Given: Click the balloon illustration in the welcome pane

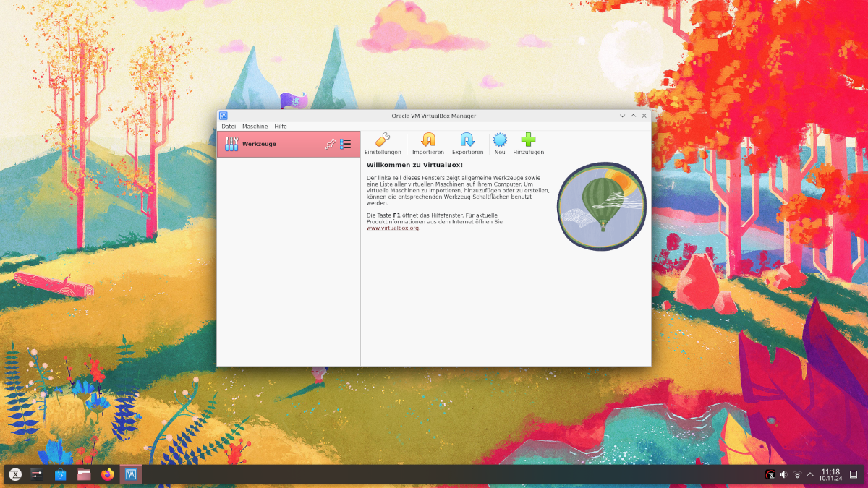Looking at the screenshot, I should tap(602, 207).
